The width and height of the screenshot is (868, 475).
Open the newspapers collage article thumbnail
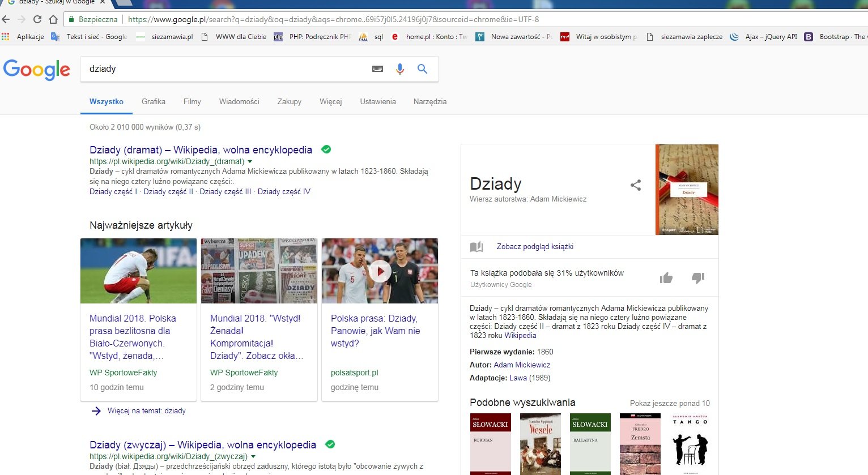(259, 271)
